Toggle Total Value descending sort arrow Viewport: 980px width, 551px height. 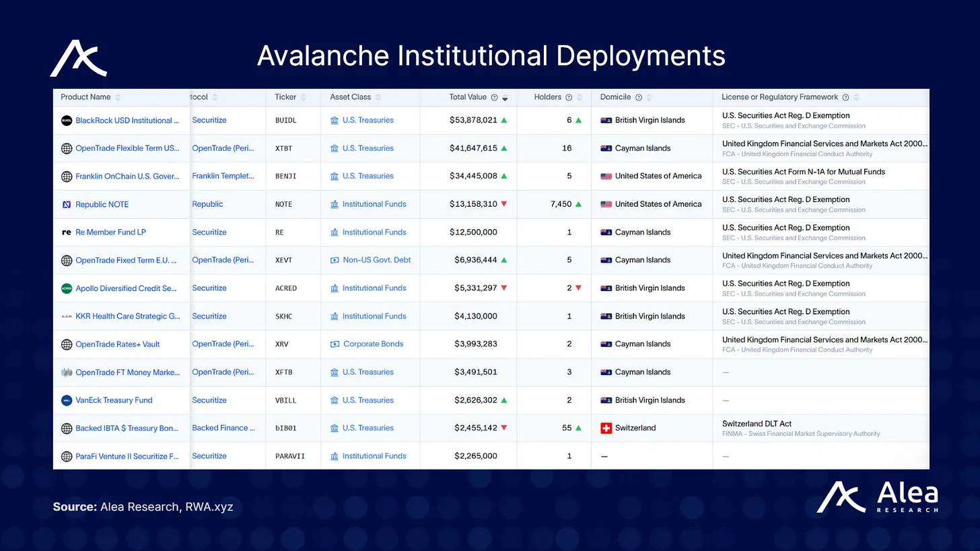[505, 99]
